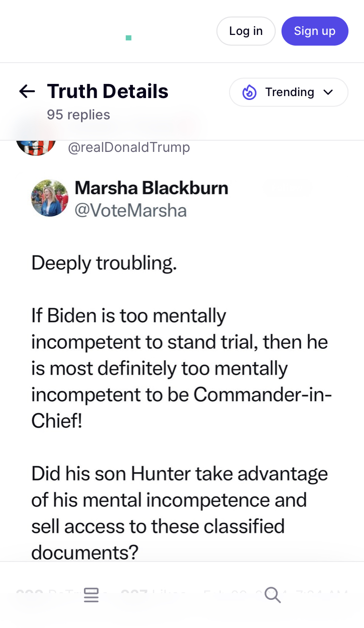364x628 pixels.
Task: Open the @realDonaldTrump handle link
Action: (129, 148)
